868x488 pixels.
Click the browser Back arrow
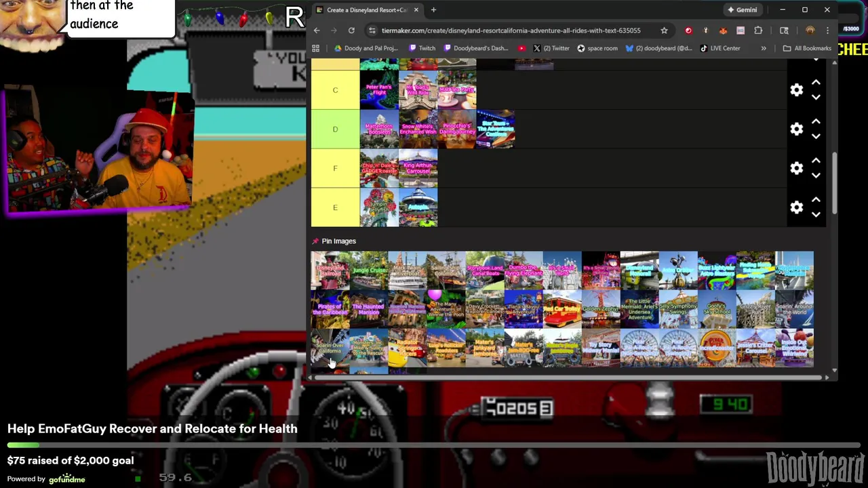coord(317,30)
